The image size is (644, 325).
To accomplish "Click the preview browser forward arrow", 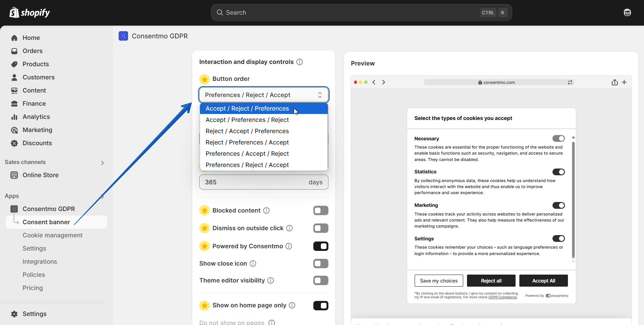I will [x=383, y=82].
